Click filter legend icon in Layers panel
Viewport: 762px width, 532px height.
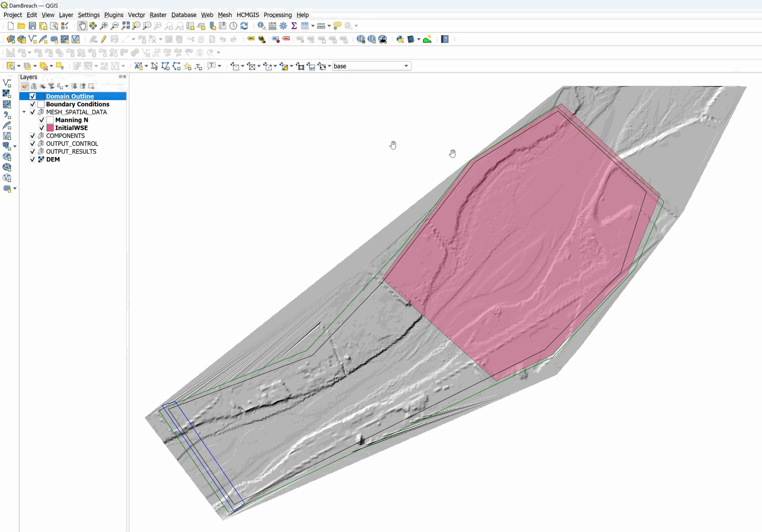pos(51,86)
